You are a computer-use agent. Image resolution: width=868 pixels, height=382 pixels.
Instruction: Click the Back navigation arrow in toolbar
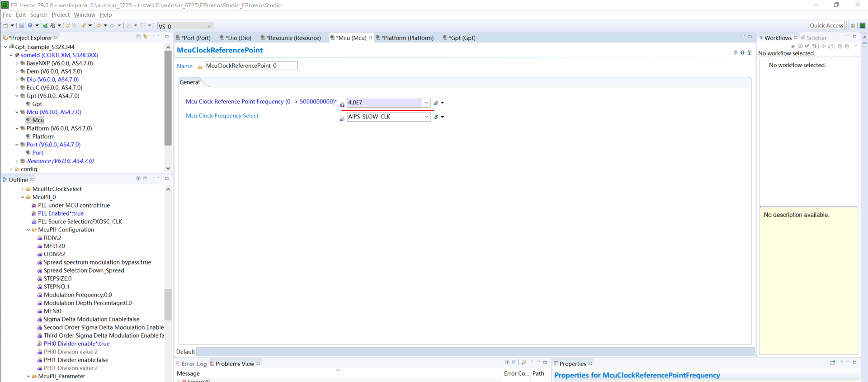[x=98, y=26]
